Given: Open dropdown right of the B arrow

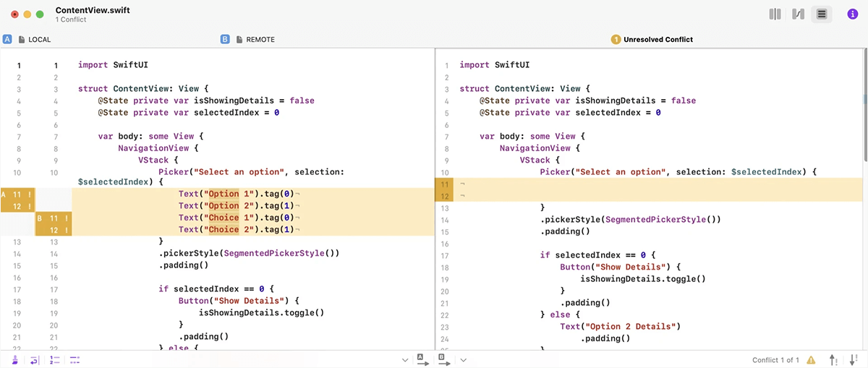Looking at the screenshot, I should pos(463,359).
